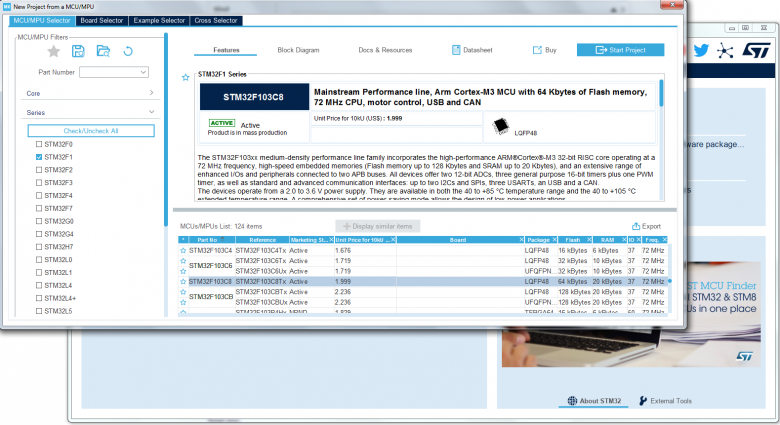This screenshot has height=425, width=780.
Task: Star the STM32F103C6Ux row
Action: coord(183,271)
